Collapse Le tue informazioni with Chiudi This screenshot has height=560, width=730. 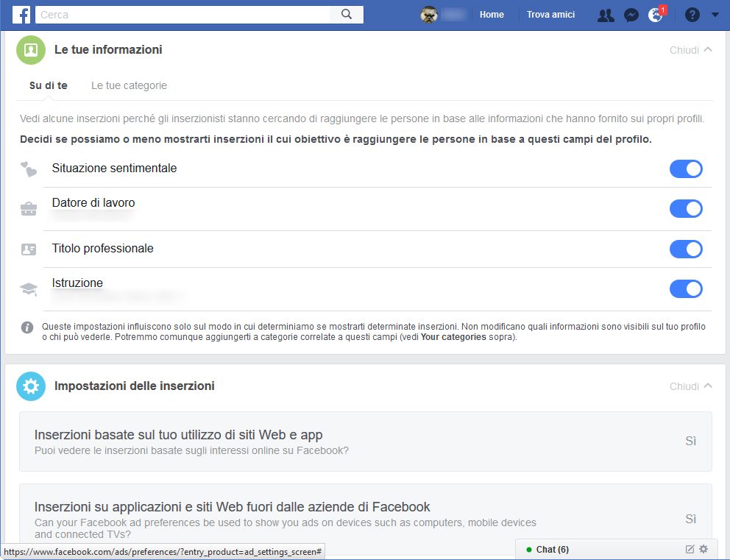690,50
